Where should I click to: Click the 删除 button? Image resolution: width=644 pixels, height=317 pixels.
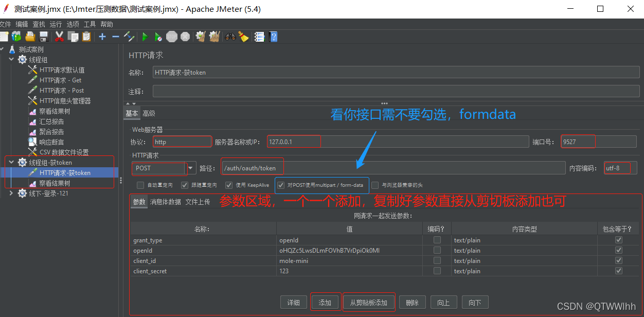(x=412, y=302)
